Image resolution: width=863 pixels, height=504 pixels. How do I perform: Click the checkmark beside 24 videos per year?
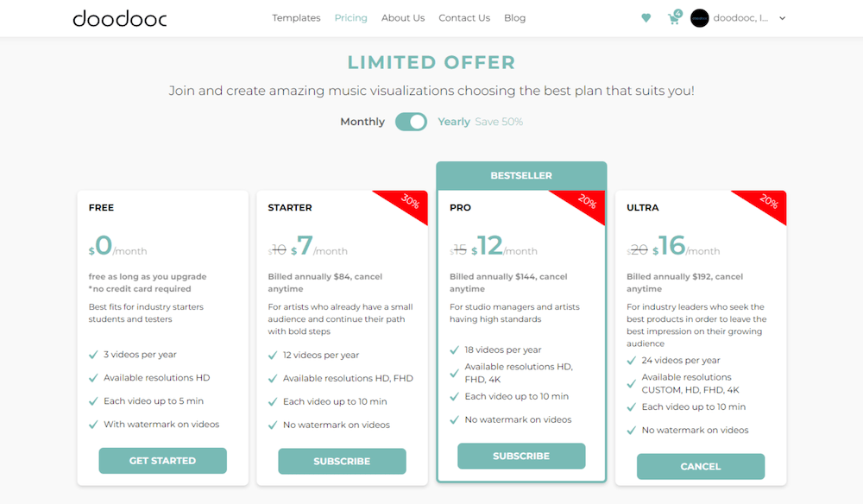coord(632,361)
